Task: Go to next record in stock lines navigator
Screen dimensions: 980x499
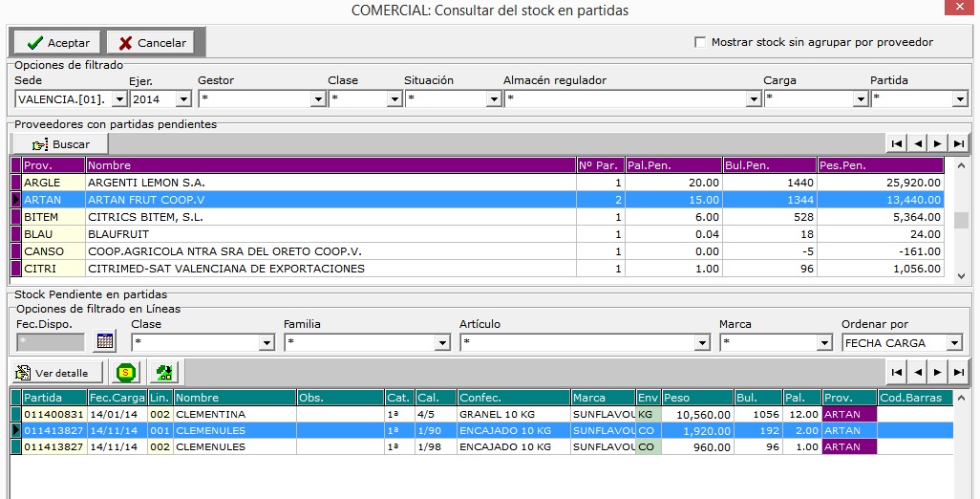Action: (x=938, y=372)
